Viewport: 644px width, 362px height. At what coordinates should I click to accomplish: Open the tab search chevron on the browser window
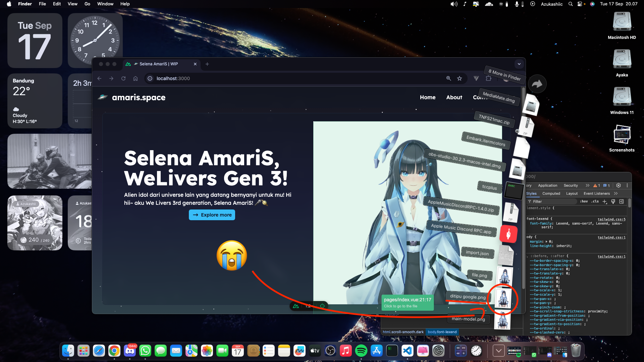(x=519, y=64)
